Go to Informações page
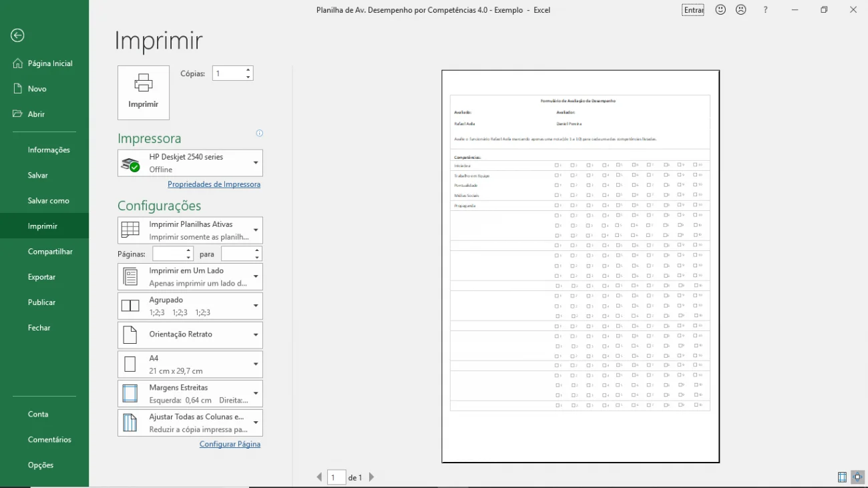Image resolution: width=868 pixels, height=488 pixels. pyautogui.click(x=44, y=150)
